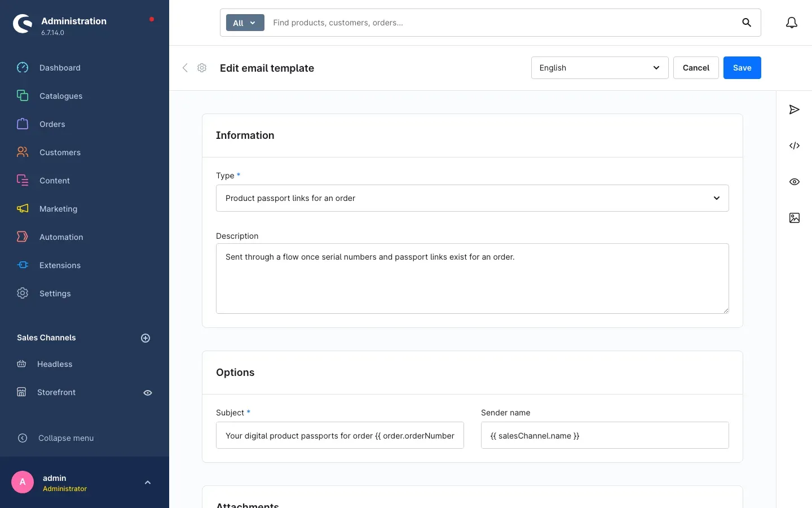Focus the global search input field
The width and height of the screenshot is (812, 508).
(x=502, y=23)
